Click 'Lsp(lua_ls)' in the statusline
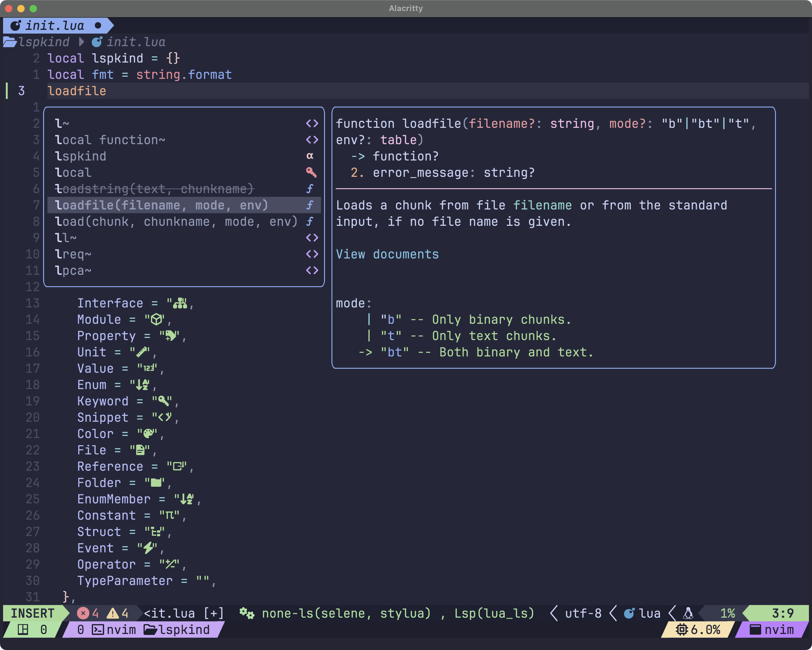This screenshot has height=650, width=812. coord(494,613)
